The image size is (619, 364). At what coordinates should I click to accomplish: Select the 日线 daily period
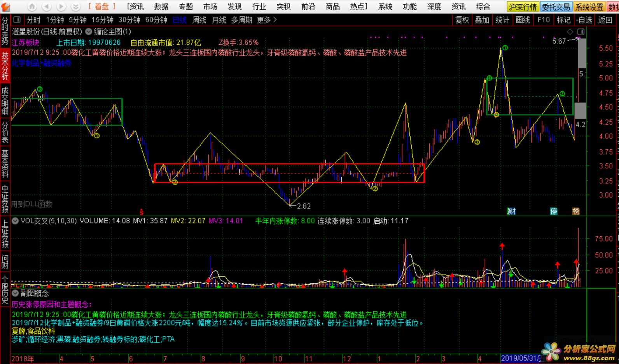pyautogui.click(x=179, y=20)
